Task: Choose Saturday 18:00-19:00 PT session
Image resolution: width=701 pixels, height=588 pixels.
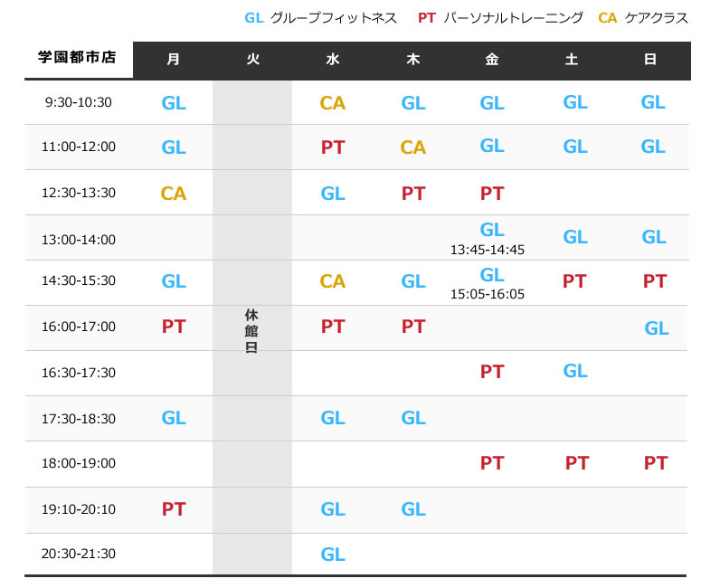Action: [577, 463]
